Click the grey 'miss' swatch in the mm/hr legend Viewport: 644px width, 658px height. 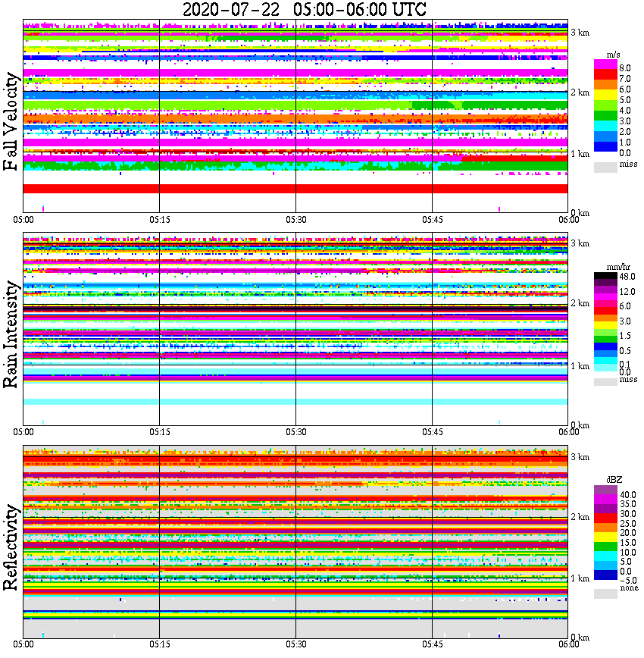605,381
